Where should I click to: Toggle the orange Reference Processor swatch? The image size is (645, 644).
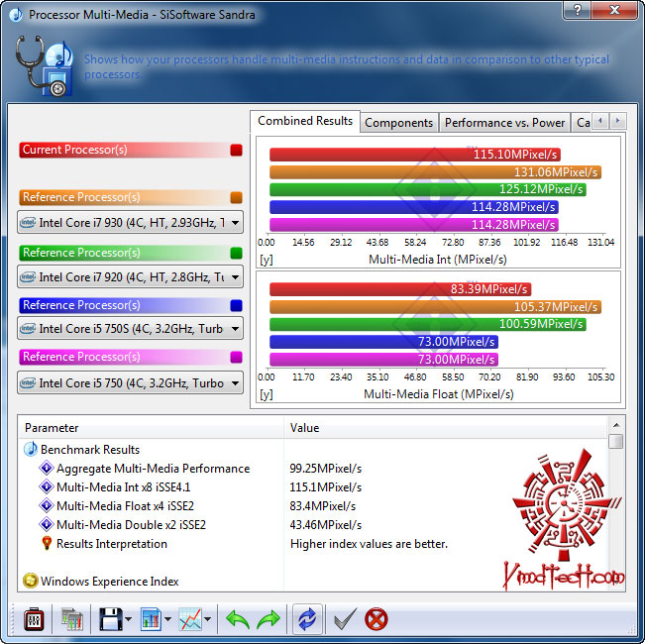pos(236,198)
